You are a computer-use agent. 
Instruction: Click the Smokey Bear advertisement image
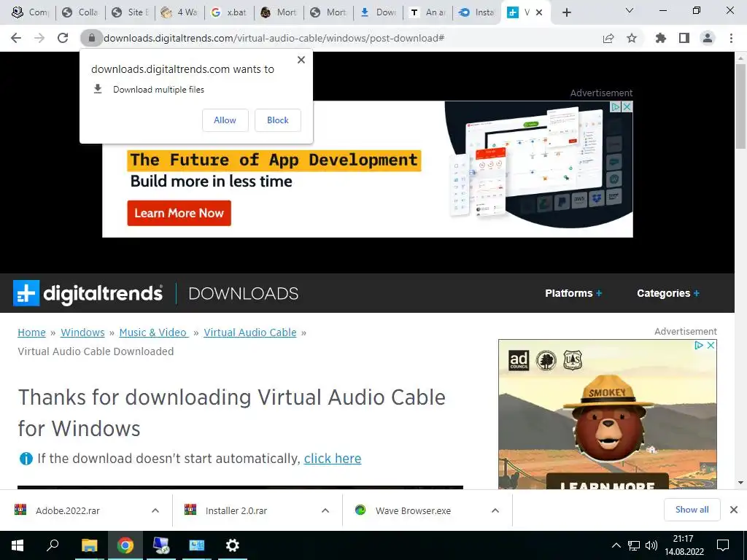point(608,414)
